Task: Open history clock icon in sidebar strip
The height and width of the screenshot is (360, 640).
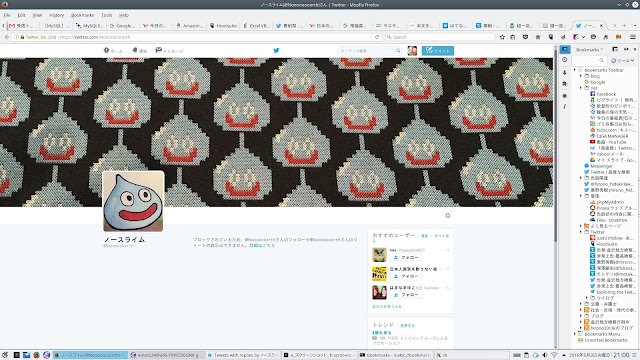Action: tap(564, 60)
